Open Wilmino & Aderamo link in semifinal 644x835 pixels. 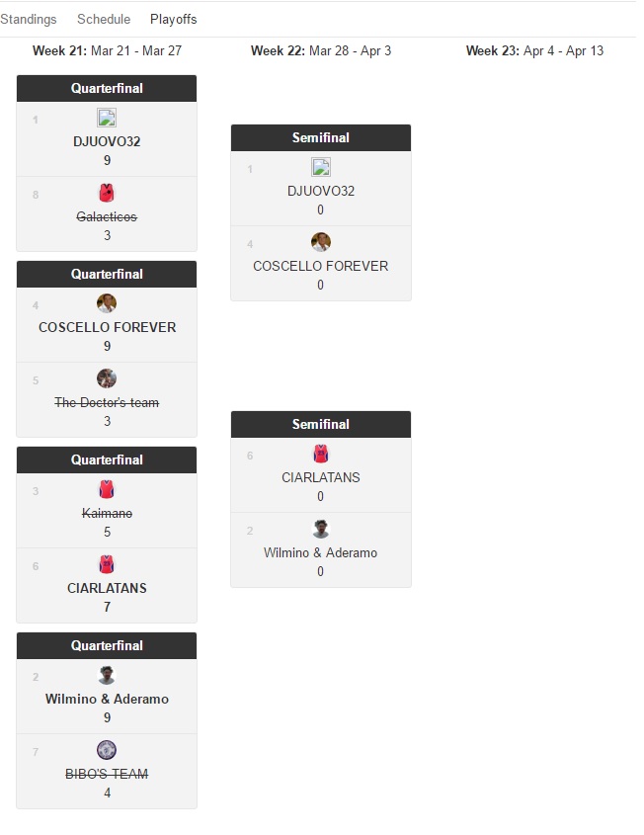coord(321,552)
